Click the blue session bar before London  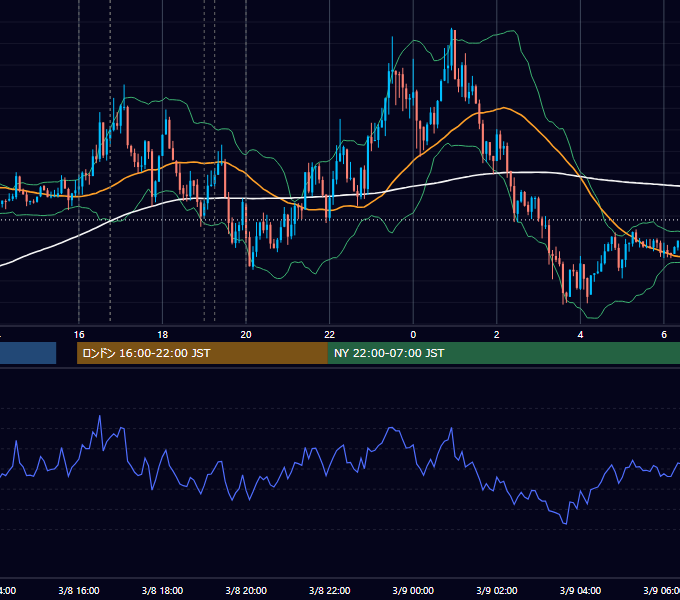(28, 353)
